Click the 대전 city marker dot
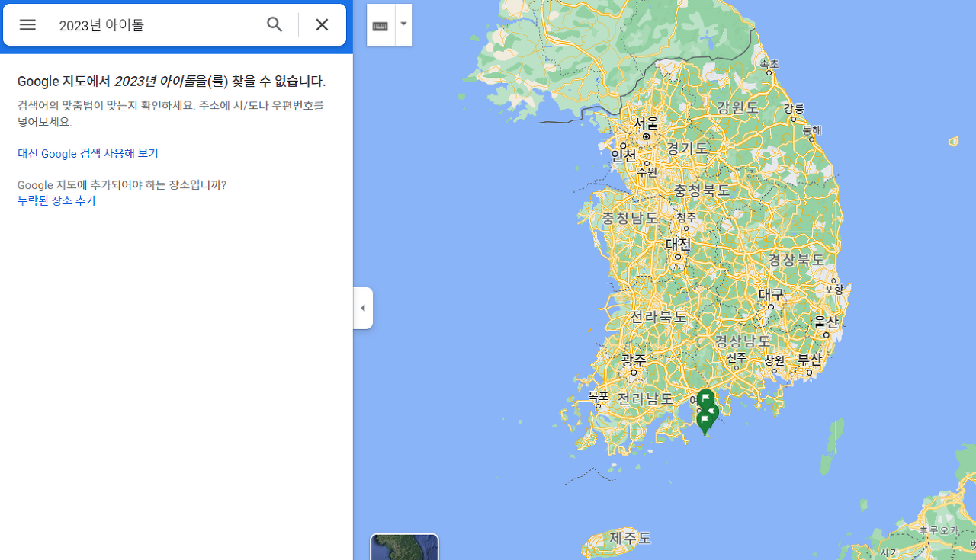Image resolution: width=976 pixels, height=560 pixels. tap(677, 255)
